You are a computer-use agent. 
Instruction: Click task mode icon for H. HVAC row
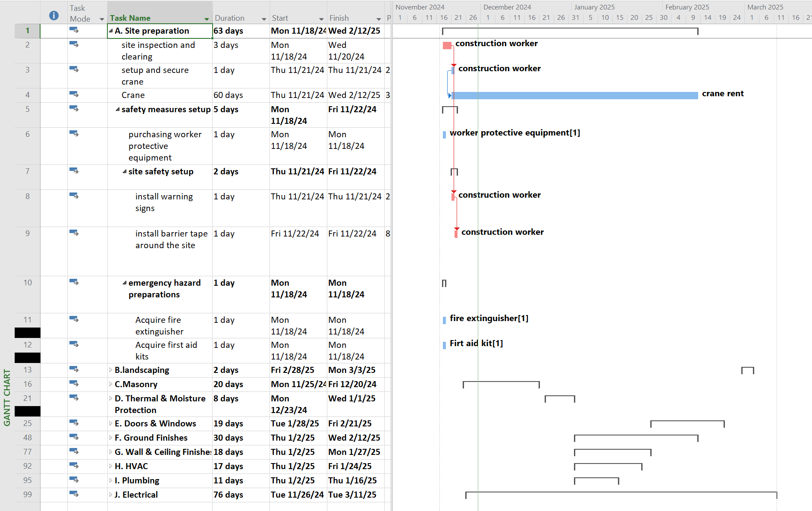tap(74, 465)
